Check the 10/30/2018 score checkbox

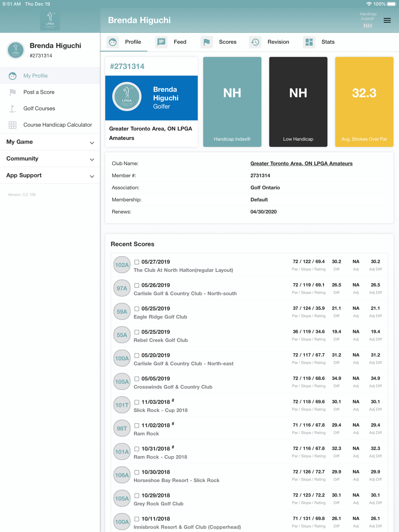coord(137,472)
